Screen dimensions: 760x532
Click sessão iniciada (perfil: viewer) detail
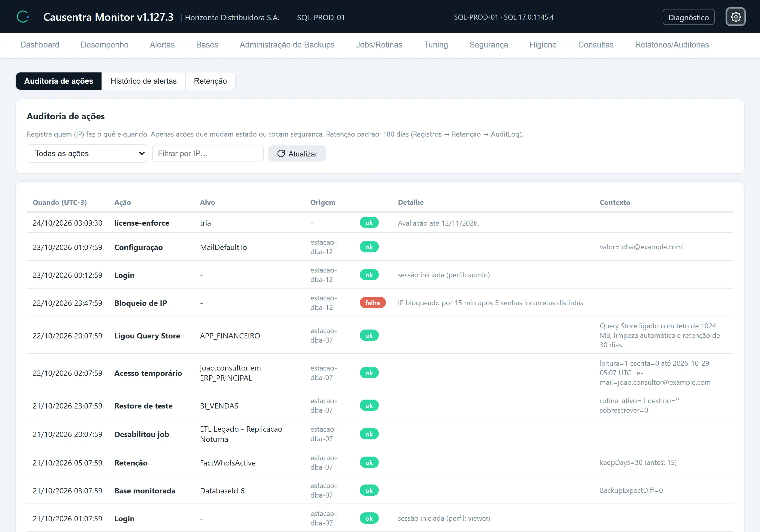pyautogui.click(x=444, y=518)
